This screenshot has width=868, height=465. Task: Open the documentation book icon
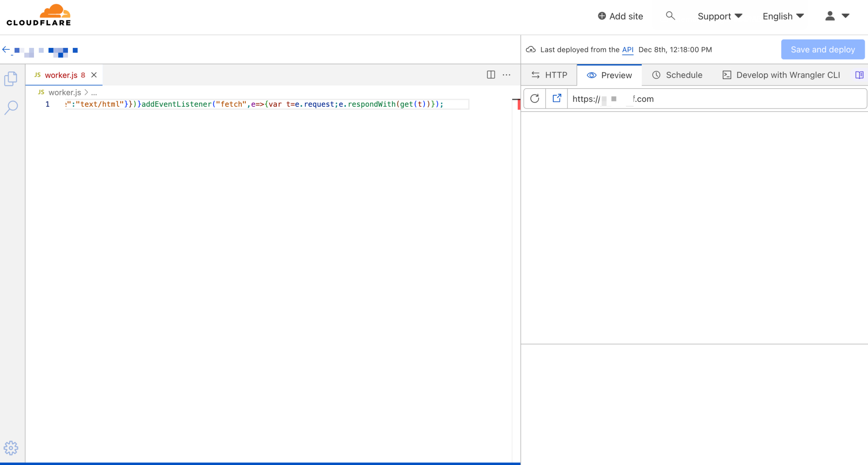point(859,75)
